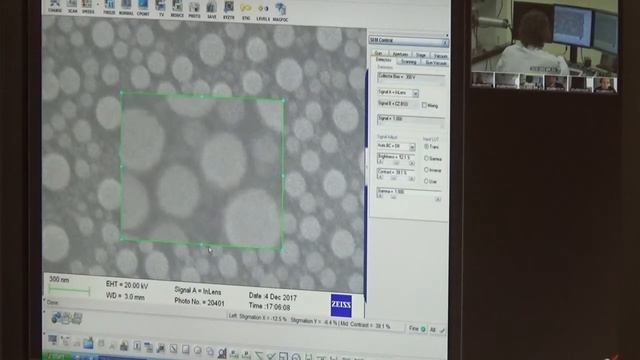
Task: Click the WD = 3.0 mm readout
Action: 125,296
